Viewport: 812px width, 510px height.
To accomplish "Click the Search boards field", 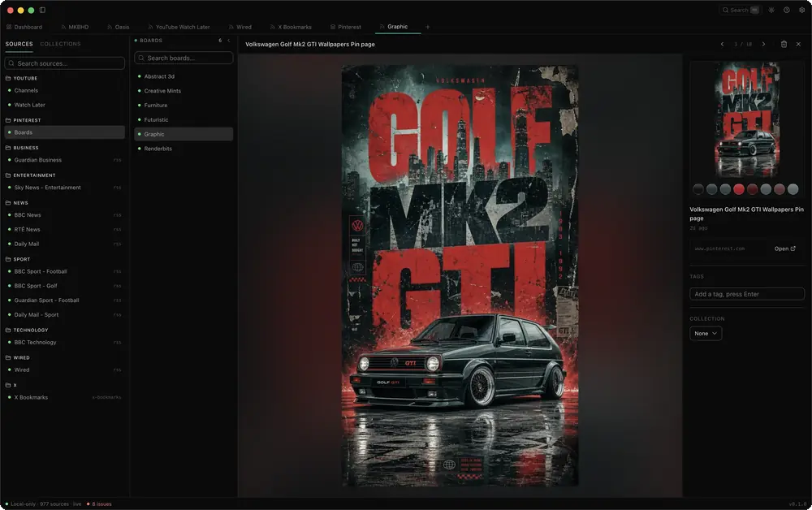I will tap(184, 58).
